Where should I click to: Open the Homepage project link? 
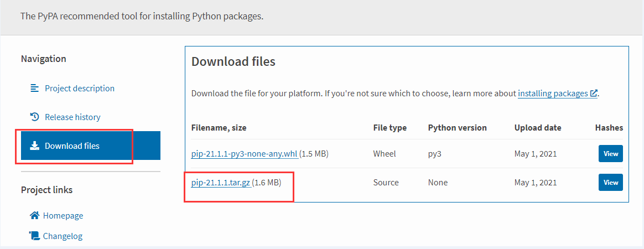click(63, 215)
